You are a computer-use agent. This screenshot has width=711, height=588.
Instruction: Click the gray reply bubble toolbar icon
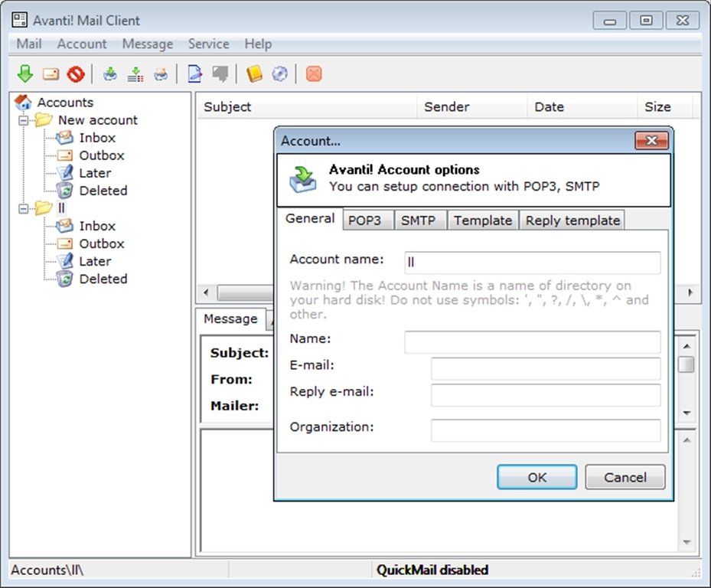220,74
